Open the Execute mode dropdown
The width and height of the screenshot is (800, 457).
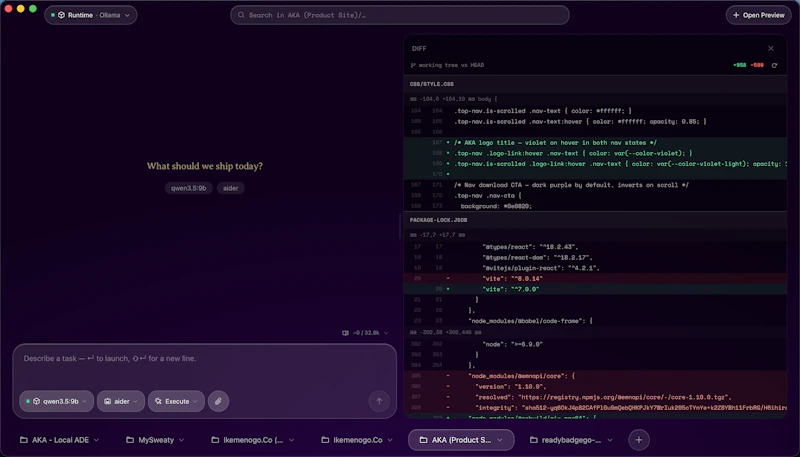(176, 401)
